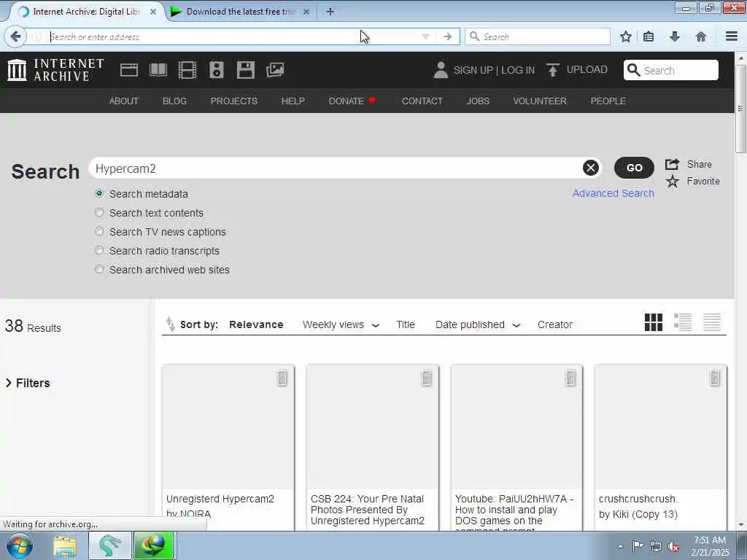
Task: Click the user avatar icon
Action: click(441, 70)
